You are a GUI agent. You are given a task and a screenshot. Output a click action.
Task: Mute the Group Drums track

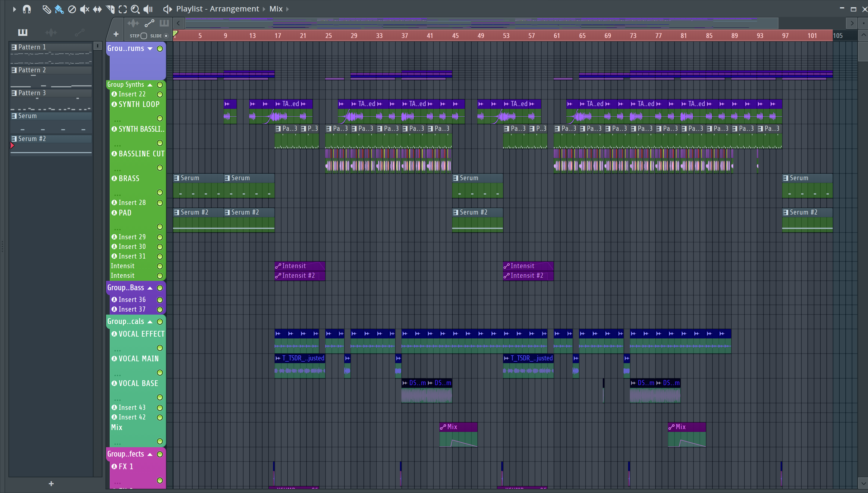tap(160, 49)
